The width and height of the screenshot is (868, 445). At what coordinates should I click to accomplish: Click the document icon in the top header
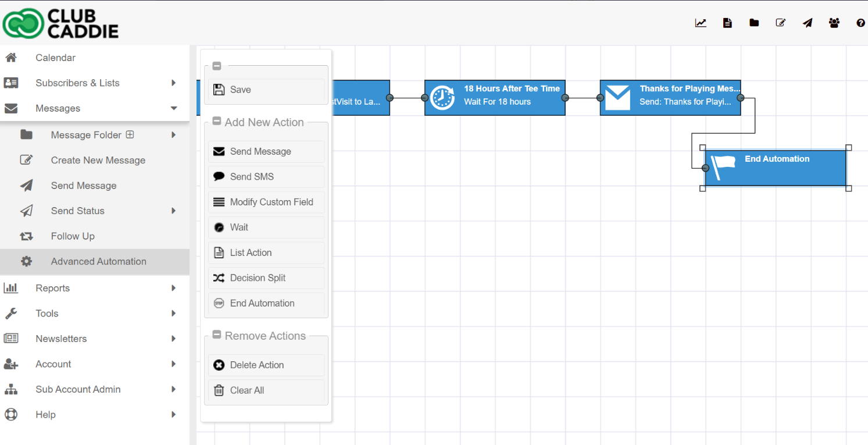tap(727, 23)
